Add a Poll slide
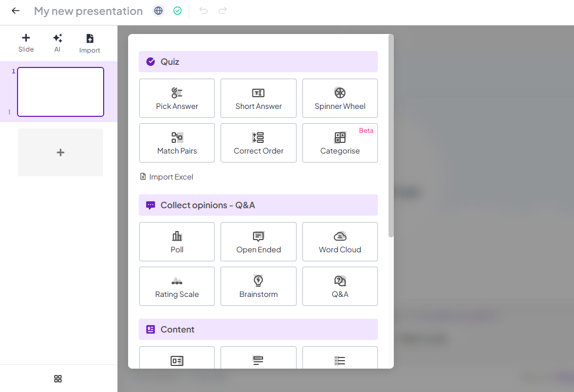The image size is (574, 392). point(176,242)
